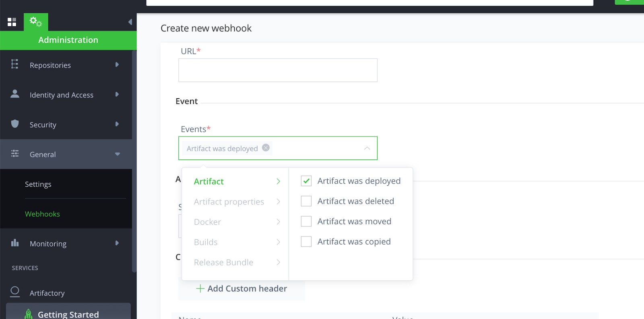Collapse the Events selection dropdown
644x319 pixels.
click(x=367, y=148)
